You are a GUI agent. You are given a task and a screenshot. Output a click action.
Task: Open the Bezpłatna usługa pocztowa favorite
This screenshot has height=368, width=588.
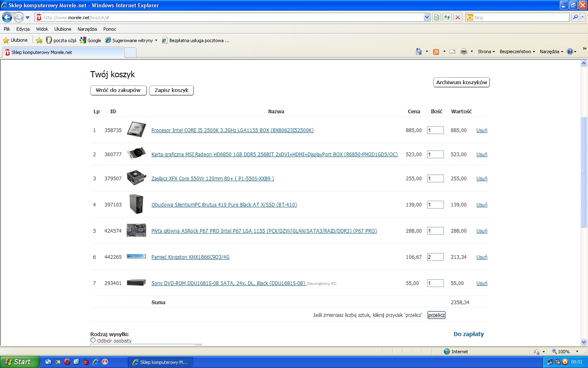pos(196,40)
